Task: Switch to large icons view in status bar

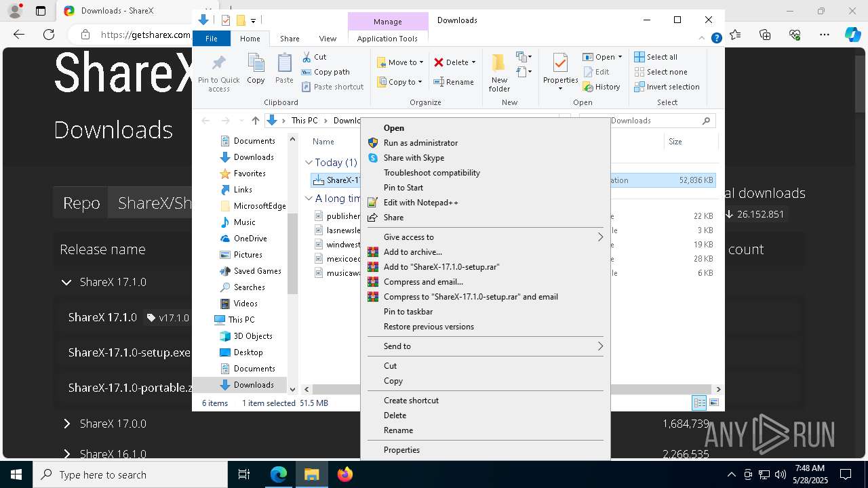Action: click(x=713, y=403)
